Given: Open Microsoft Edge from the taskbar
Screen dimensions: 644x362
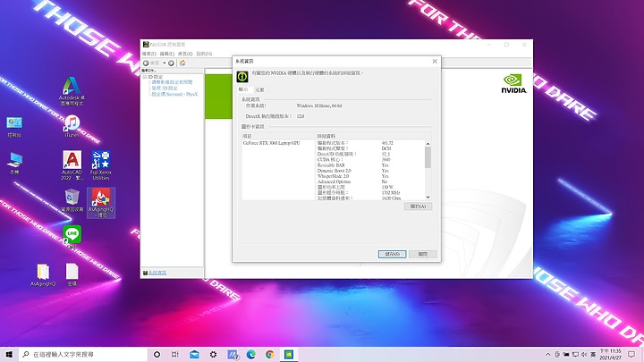Looking at the screenshot, I should (x=251, y=354).
